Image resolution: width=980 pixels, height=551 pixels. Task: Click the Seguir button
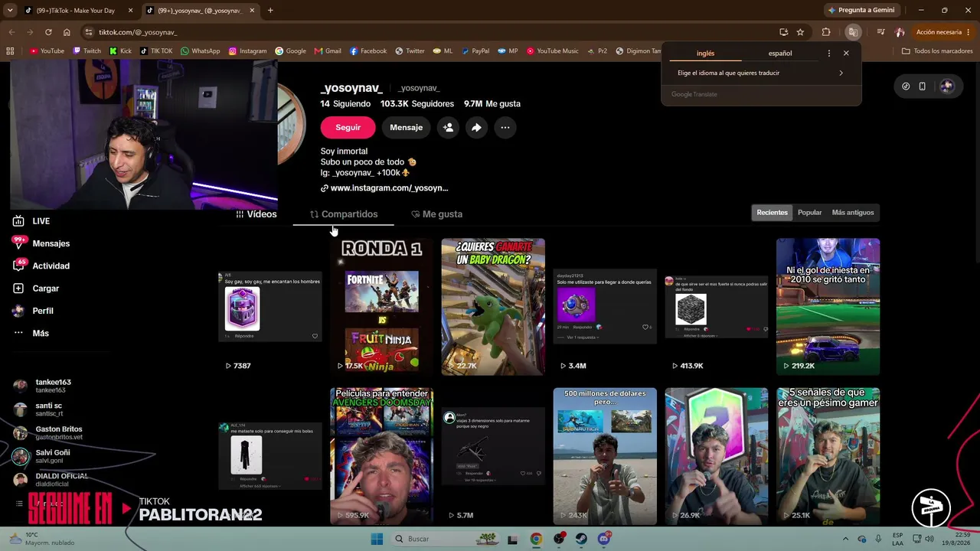348,128
